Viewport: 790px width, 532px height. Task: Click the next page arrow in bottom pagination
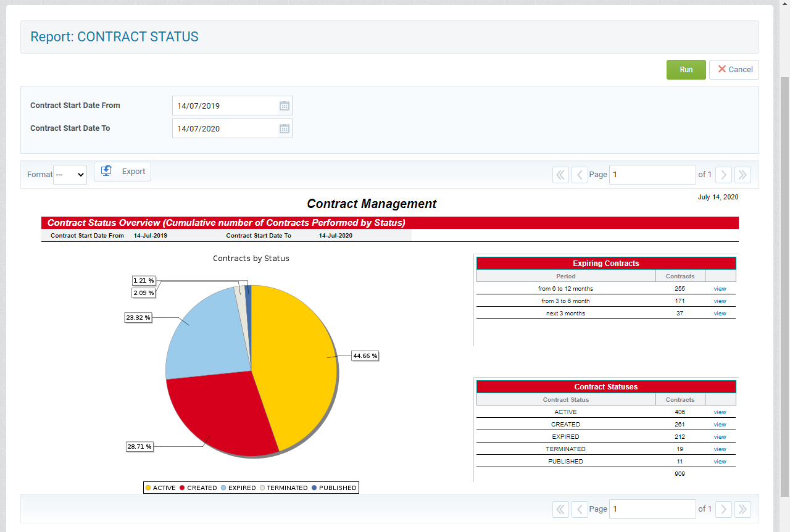(723, 509)
